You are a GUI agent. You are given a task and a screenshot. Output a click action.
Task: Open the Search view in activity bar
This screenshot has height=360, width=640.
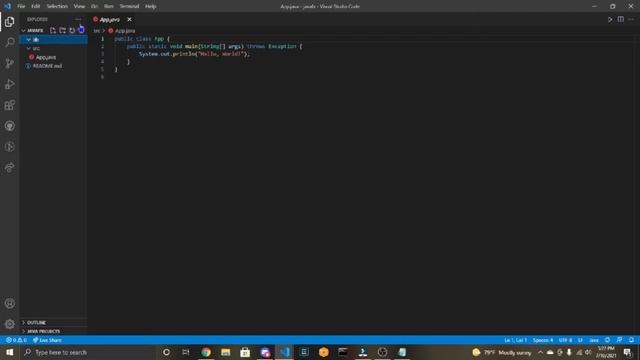[9, 42]
